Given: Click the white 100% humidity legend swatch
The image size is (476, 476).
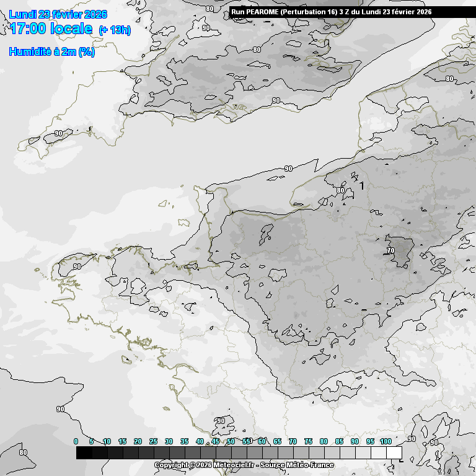Looking at the screenshot, I should click(x=394, y=453).
